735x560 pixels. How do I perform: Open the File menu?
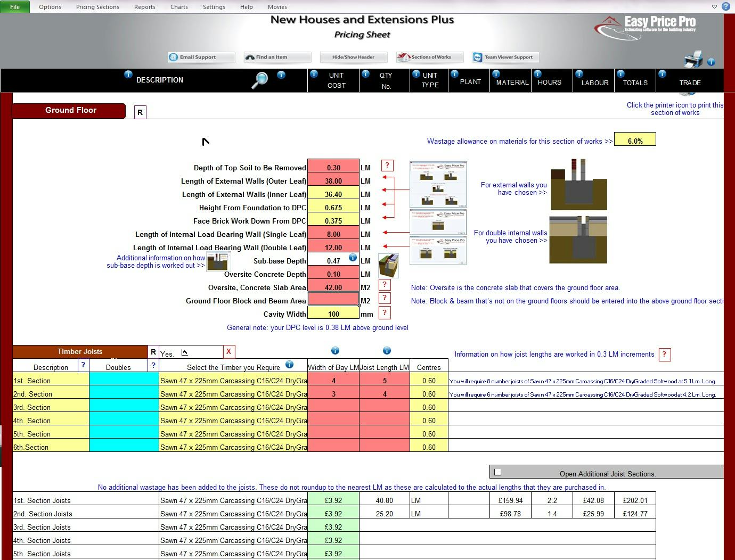pos(15,7)
